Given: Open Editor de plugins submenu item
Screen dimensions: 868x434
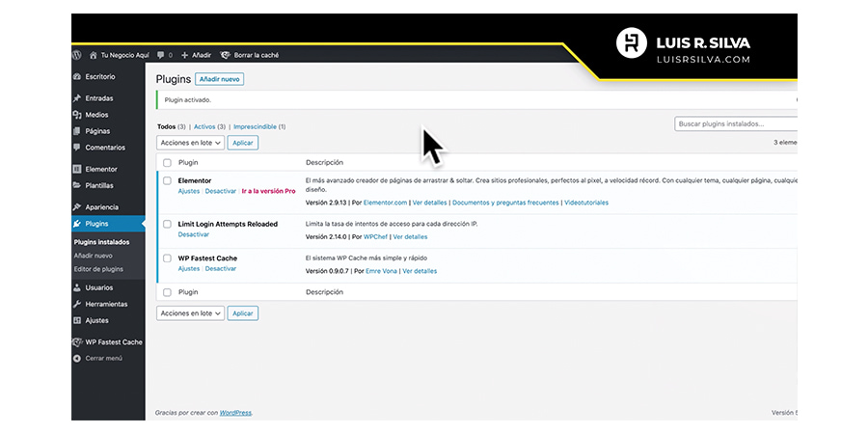Looking at the screenshot, I should 98,269.
